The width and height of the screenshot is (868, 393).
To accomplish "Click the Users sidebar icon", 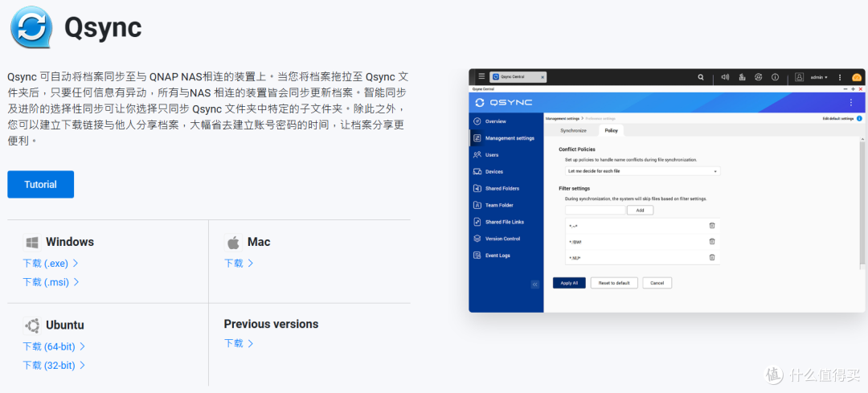I will point(477,155).
